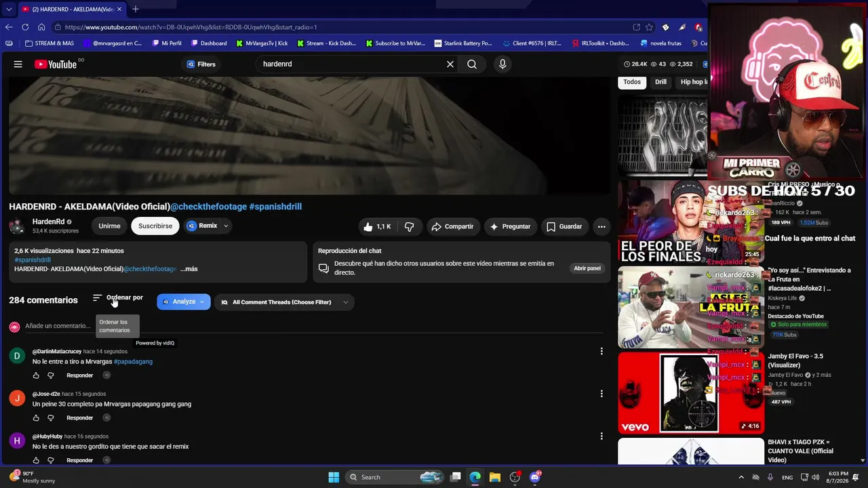Screen dimensions: 868x488
Task: Start voice search with the microphone
Action: click(502, 64)
